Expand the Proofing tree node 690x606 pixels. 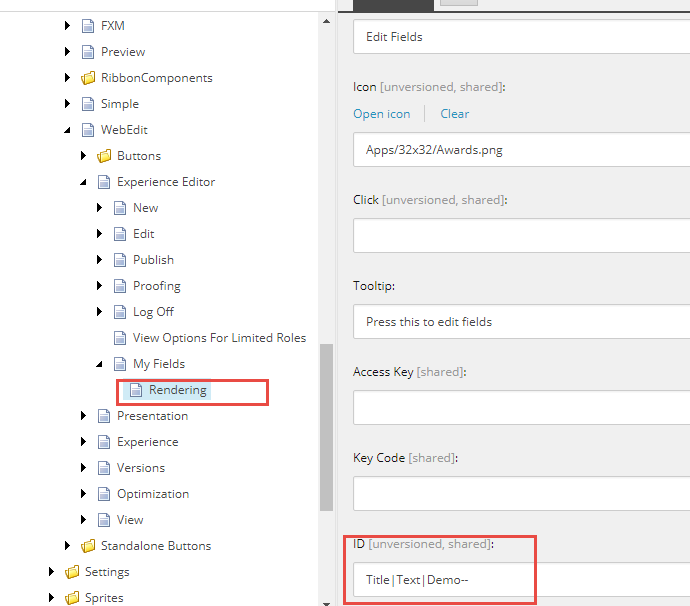100,286
